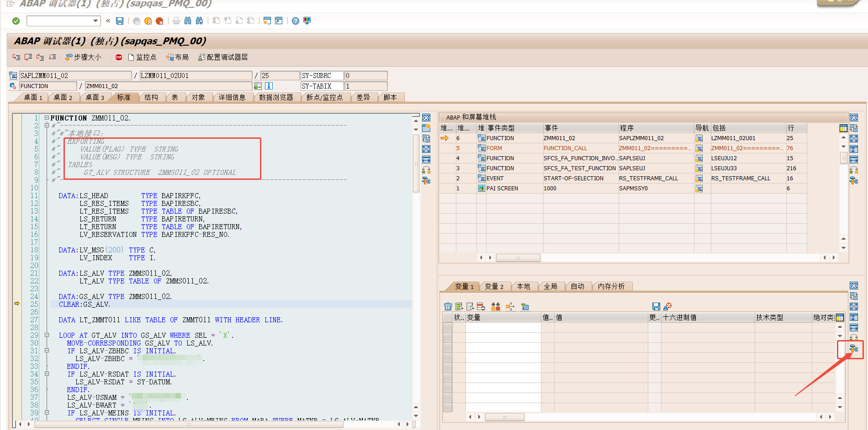Open the 数据浏览器 tab
868x430 pixels.
pyautogui.click(x=277, y=97)
